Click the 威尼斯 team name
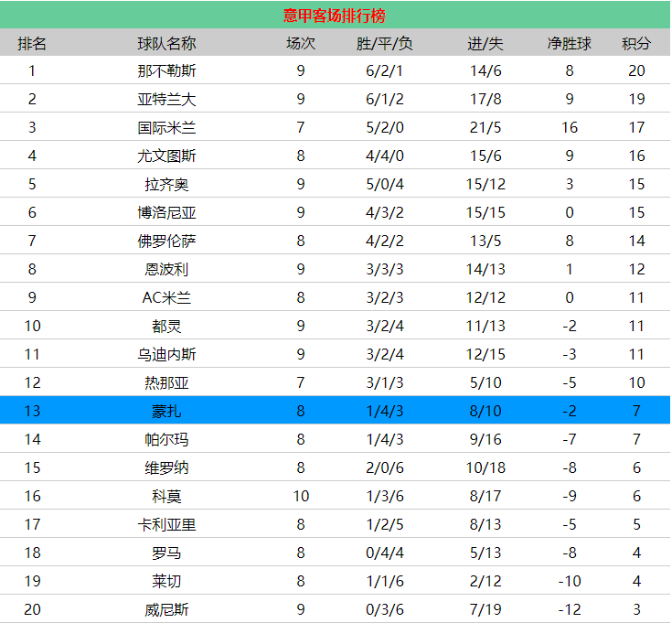The height and width of the screenshot is (623, 672). 166,609
